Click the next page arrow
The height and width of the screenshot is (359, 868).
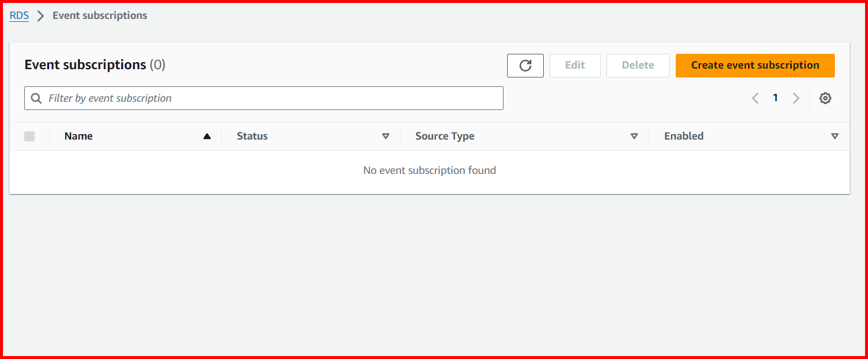pos(796,98)
